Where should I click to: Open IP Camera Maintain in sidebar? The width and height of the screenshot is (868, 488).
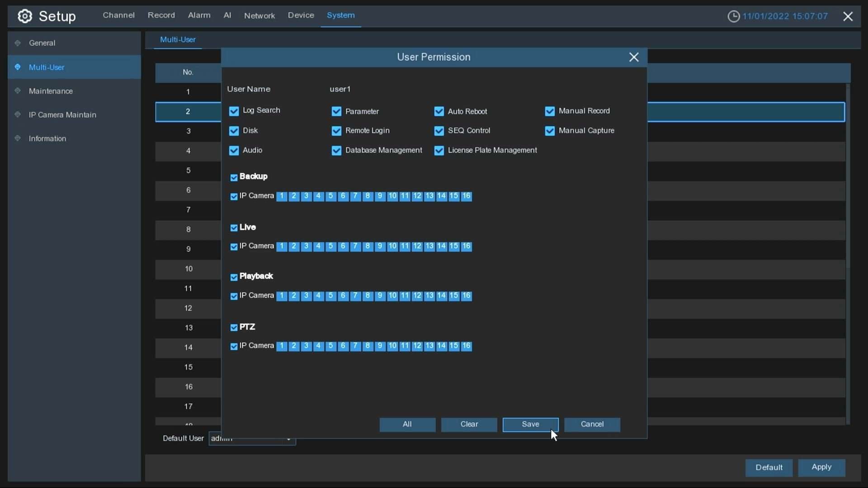coord(62,115)
